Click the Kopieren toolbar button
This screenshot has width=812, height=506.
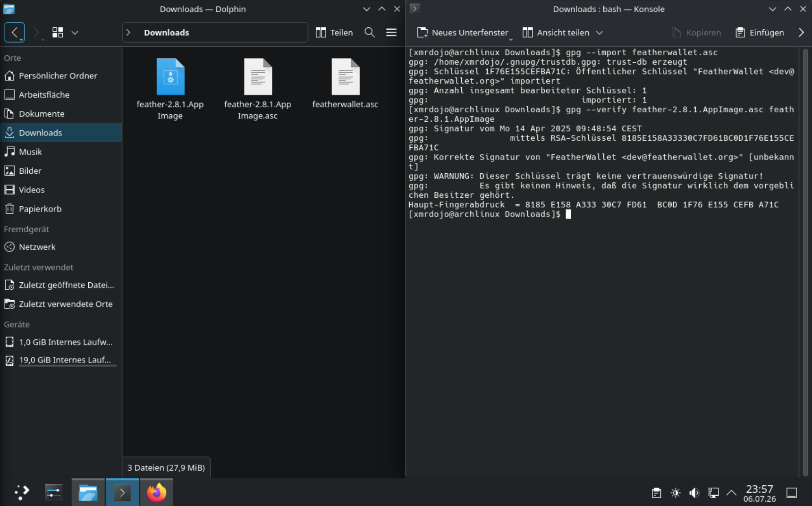[696, 33]
